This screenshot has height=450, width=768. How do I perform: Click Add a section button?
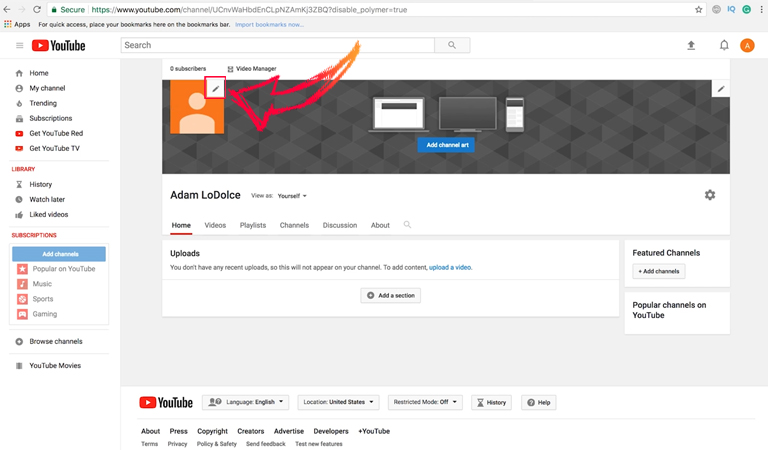[x=390, y=295]
